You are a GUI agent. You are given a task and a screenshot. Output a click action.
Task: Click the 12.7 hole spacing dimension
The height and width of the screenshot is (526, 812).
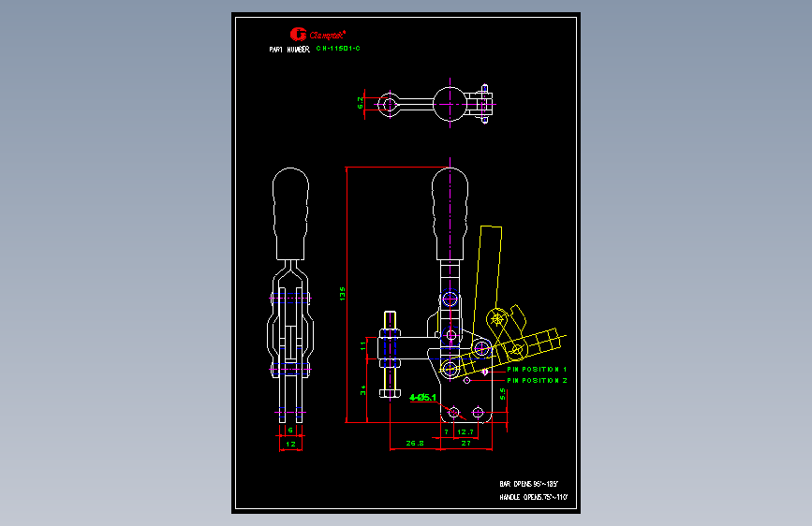465,431
